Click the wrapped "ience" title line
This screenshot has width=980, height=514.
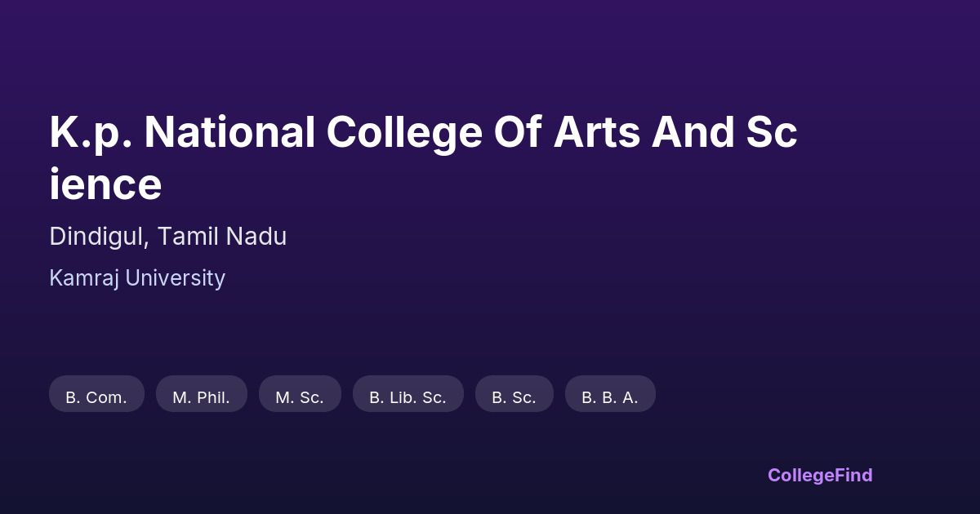[x=105, y=185]
